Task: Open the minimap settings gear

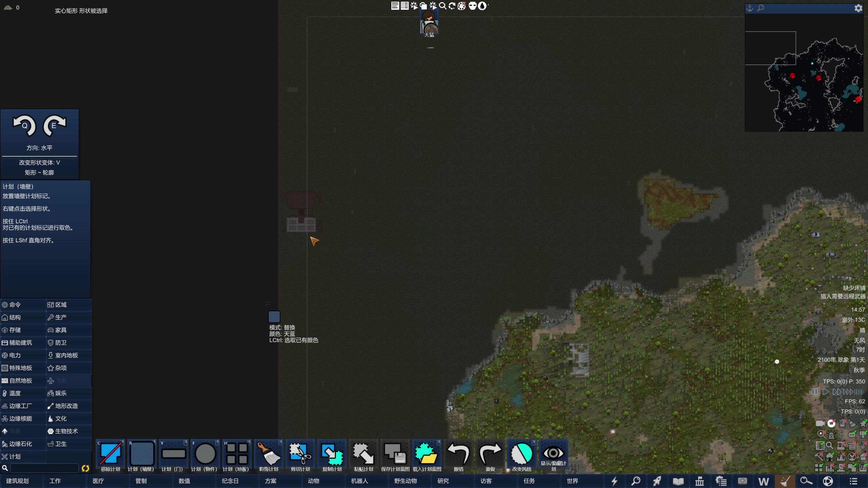Action: [858, 8]
